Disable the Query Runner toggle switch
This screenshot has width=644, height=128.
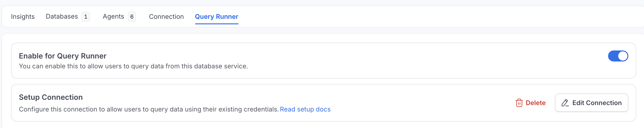click(618, 56)
